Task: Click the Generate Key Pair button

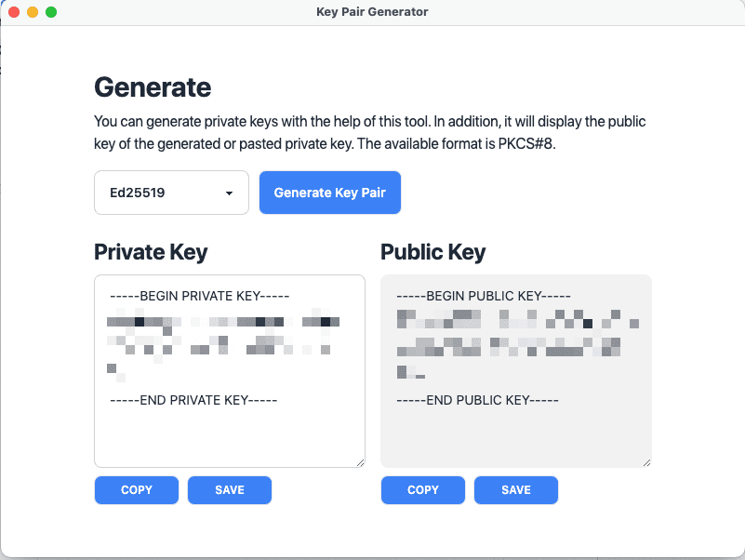Action: click(330, 193)
